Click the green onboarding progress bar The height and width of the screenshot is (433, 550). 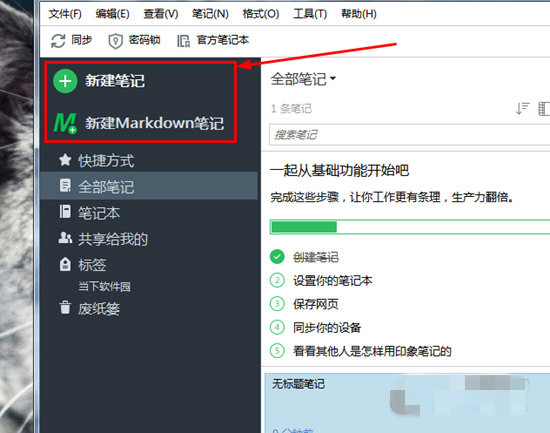coord(410,227)
